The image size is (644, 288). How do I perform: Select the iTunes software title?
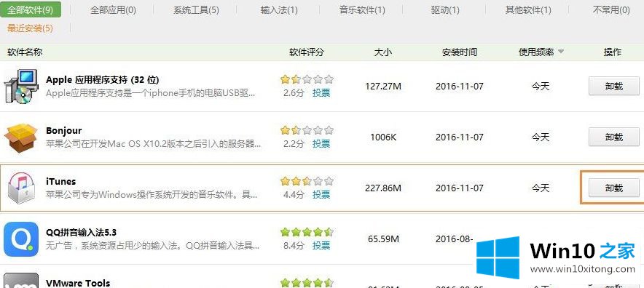[x=60, y=181]
